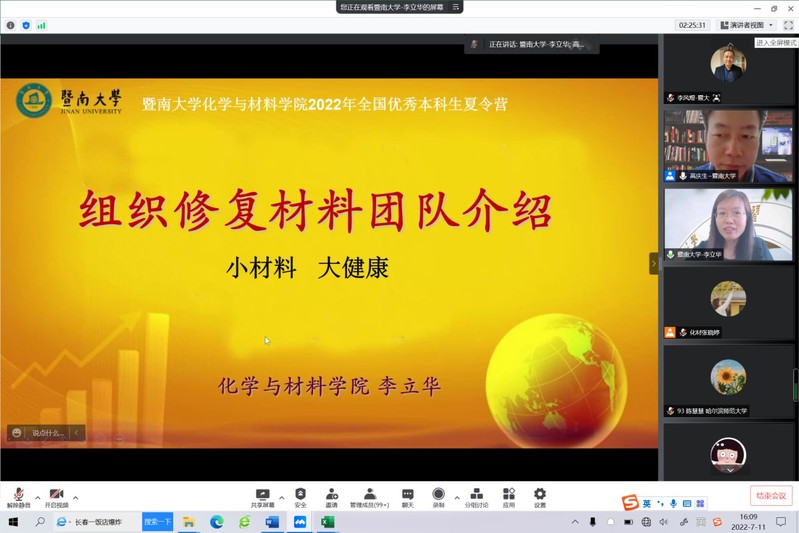Turn on the camera video

click(56, 496)
